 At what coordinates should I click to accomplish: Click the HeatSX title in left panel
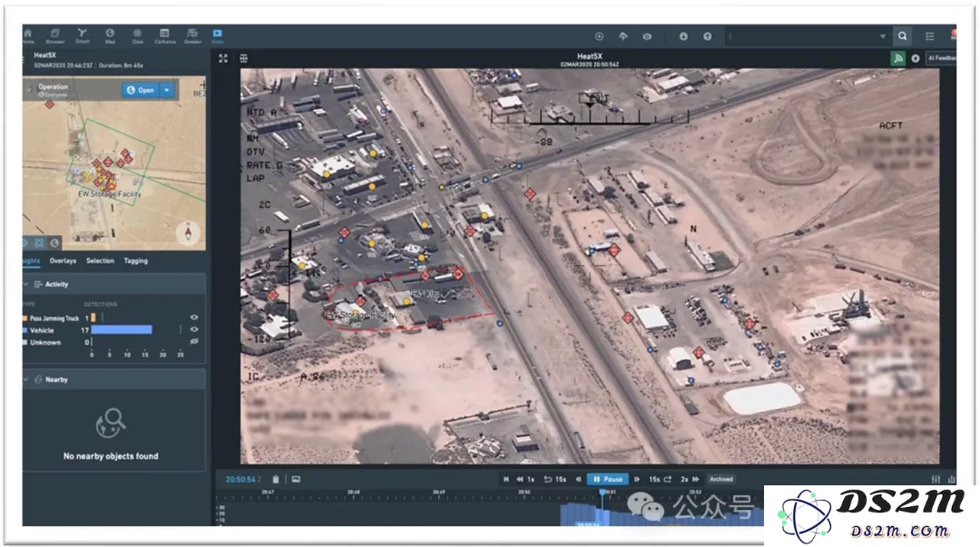(x=45, y=55)
